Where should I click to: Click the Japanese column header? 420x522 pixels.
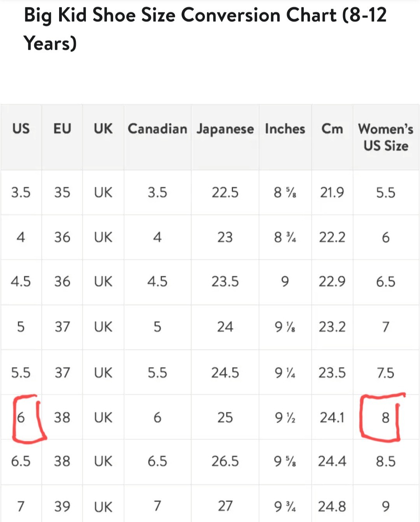(225, 130)
